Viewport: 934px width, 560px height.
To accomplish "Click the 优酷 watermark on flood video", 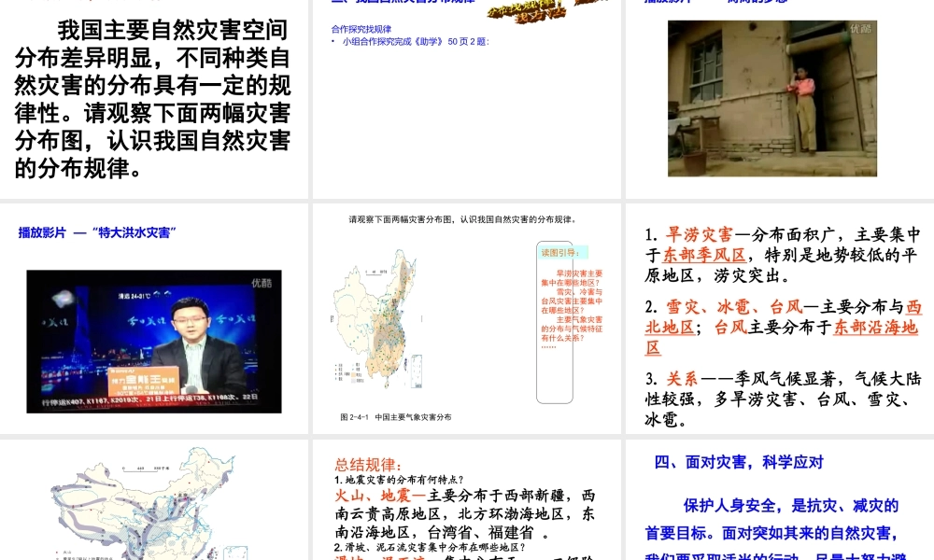I will (262, 283).
